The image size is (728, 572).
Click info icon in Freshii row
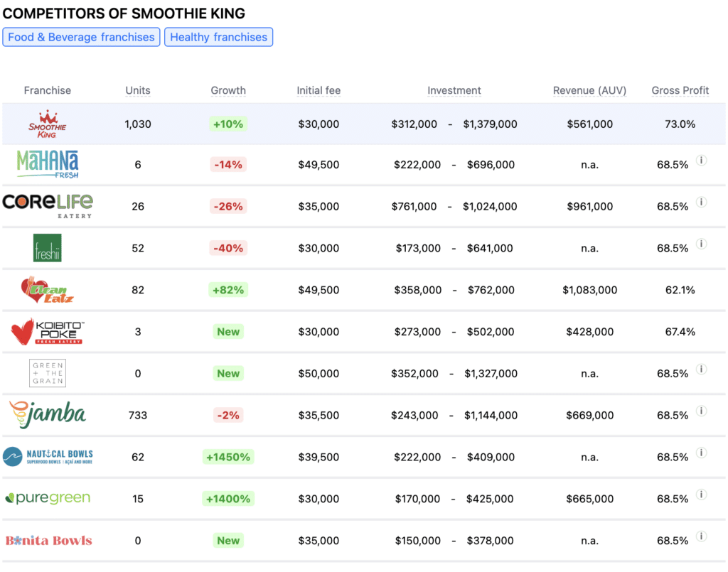click(x=702, y=244)
